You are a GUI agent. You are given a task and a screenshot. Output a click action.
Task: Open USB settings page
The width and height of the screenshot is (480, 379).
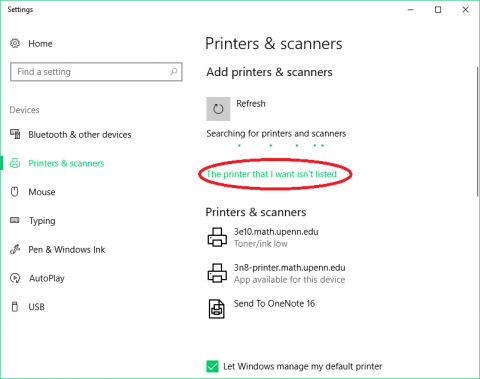click(x=36, y=307)
